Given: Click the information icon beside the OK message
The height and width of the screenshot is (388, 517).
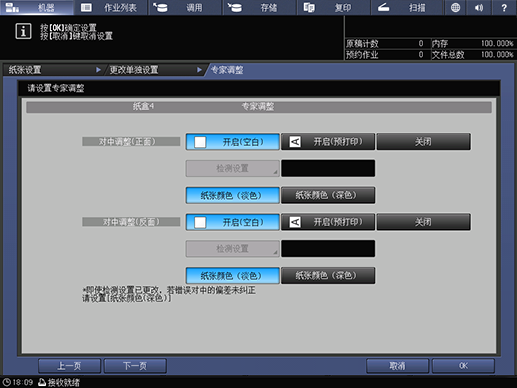Looking at the screenshot, I should pyautogui.click(x=23, y=31).
